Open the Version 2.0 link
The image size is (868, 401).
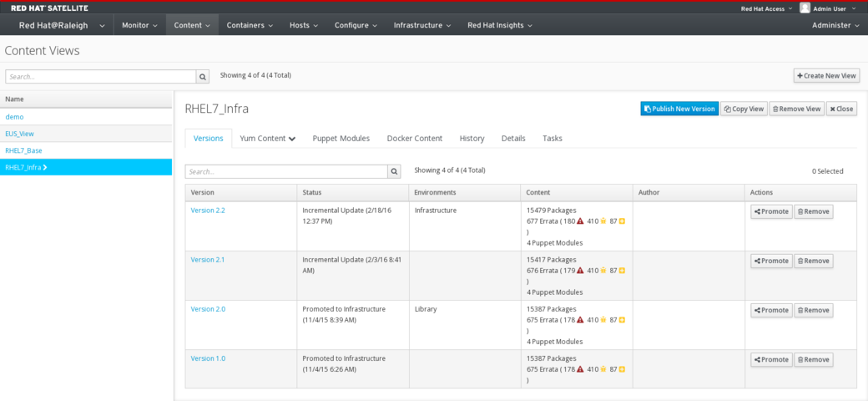(x=208, y=309)
